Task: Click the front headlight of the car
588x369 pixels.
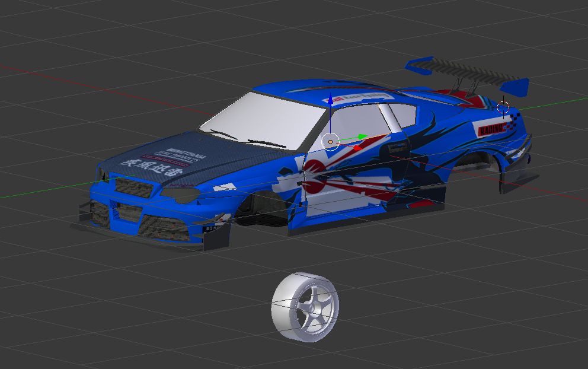Action: tap(181, 195)
